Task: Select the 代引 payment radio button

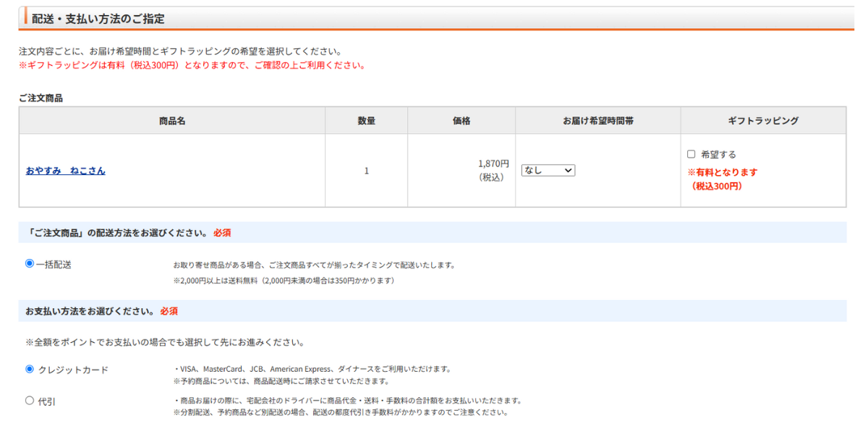Action: click(30, 400)
